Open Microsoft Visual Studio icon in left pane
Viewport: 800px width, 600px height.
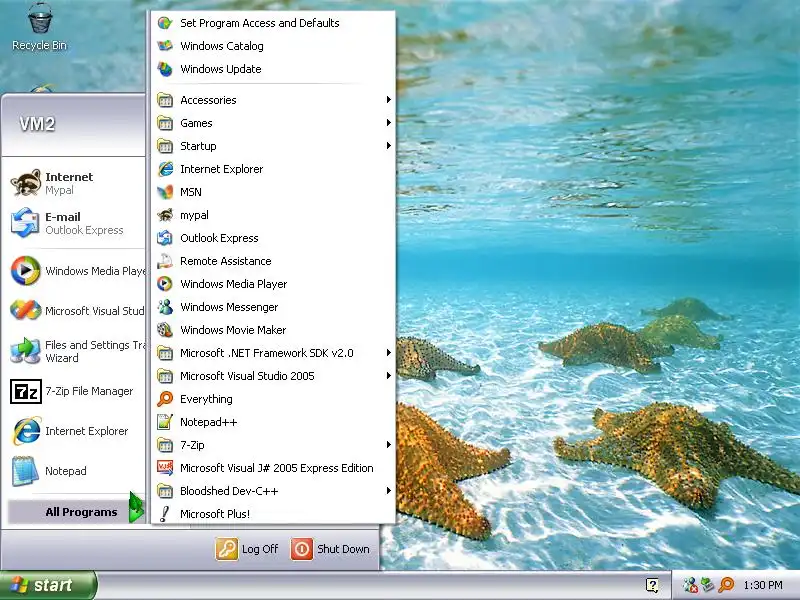click(x=26, y=310)
